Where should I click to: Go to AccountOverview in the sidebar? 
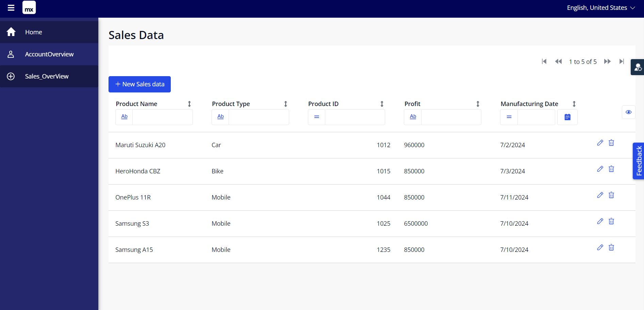point(49,54)
